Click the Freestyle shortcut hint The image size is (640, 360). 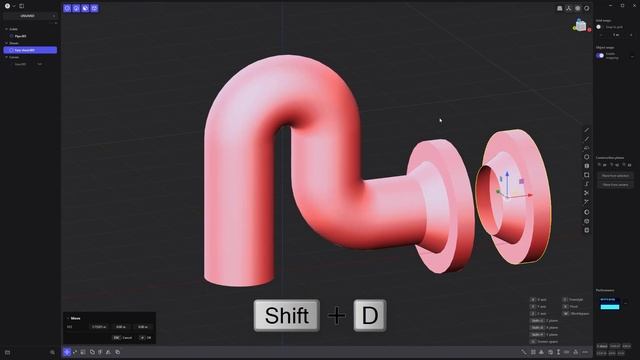click(573, 300)
